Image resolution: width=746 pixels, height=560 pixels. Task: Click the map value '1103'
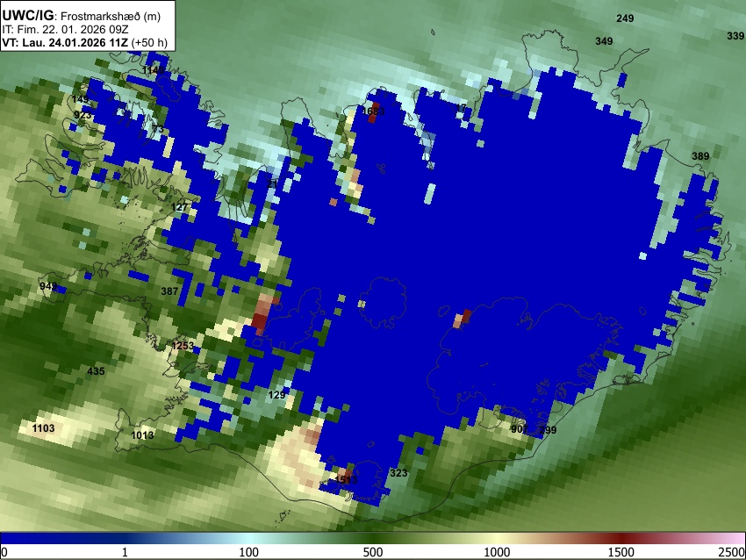[x=43, y=428]
